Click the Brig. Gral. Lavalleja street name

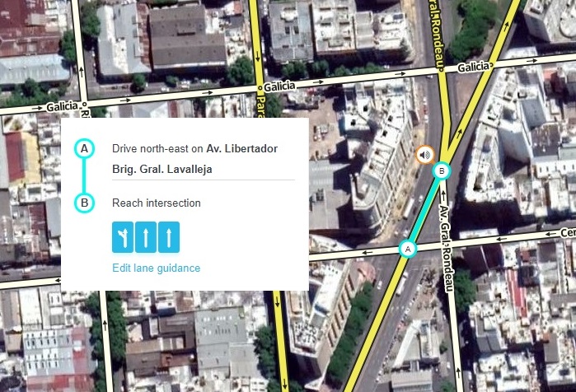coord(162,169)
